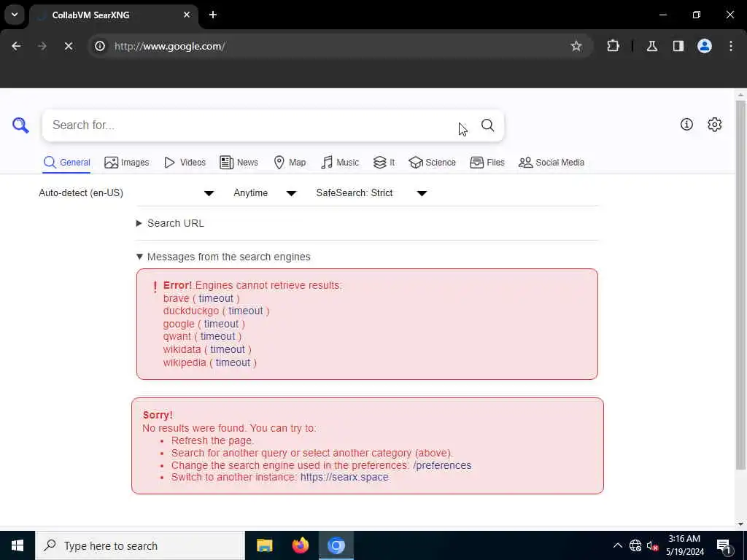747x560 pixels.
Task: Click the browser back arrow
Action: point(16,46)
